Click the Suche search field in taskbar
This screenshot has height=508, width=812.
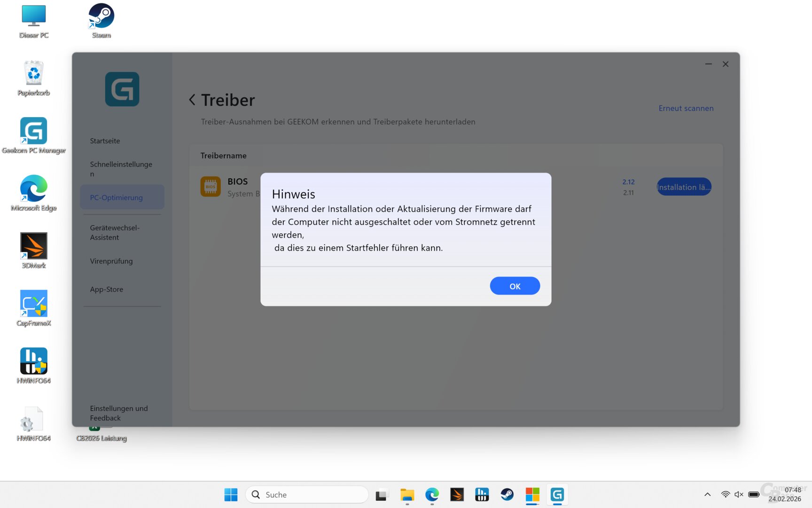point(307,494)
